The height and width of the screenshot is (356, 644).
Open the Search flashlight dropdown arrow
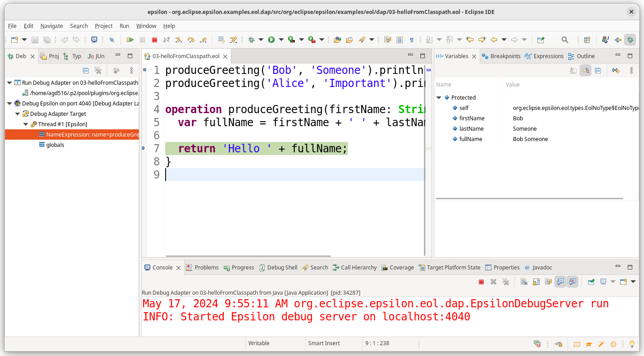pos(372,40)
